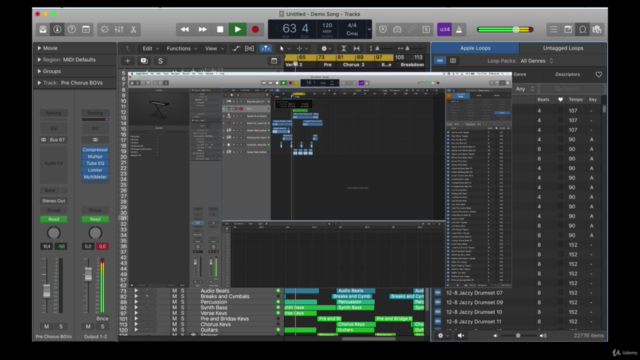Open the Editors scissors button
The image size is (640, 360).
(x=133, y=29)
